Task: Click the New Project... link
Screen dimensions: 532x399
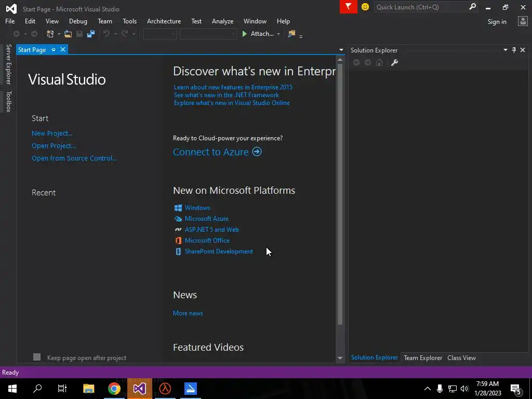Action: (x=52, y=134)
